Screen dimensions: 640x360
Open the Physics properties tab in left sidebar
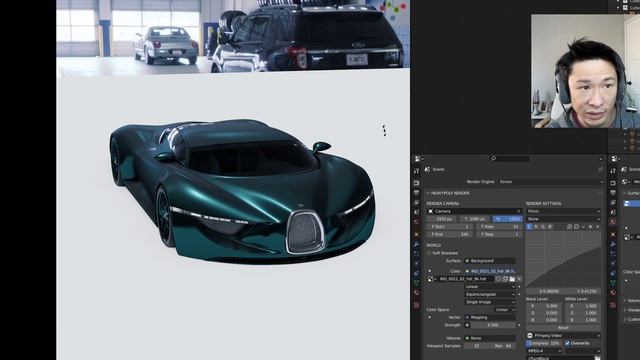[417, 263]
